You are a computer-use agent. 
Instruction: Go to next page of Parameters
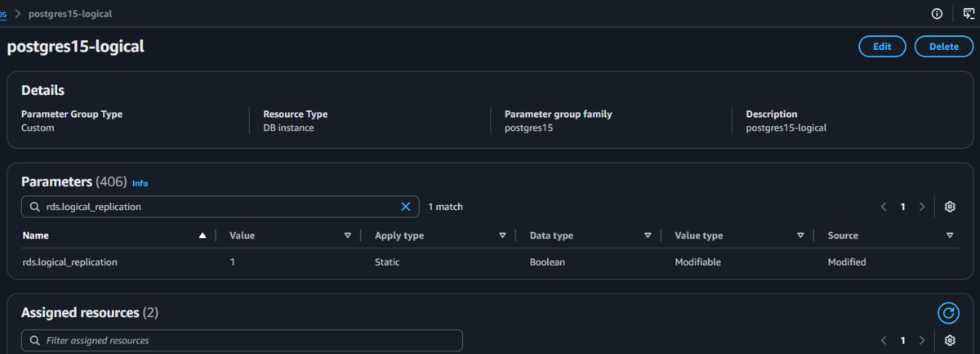[x=922, y=207]
